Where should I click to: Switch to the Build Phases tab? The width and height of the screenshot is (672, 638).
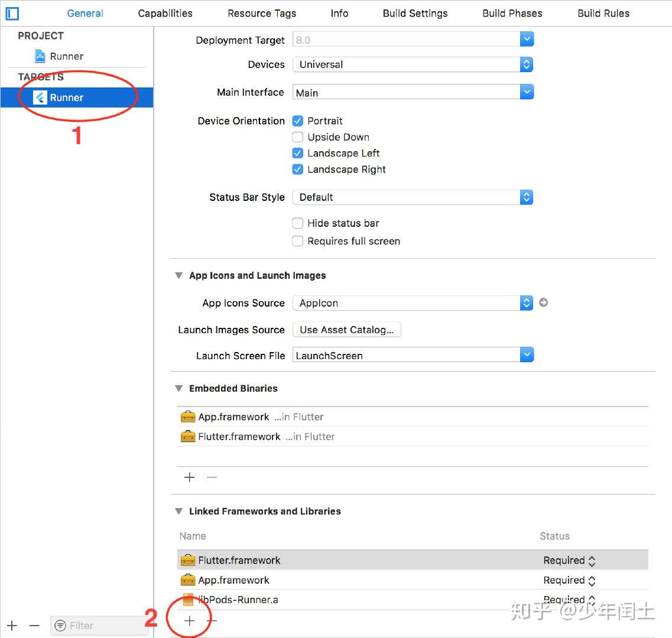tap(512, 13)
